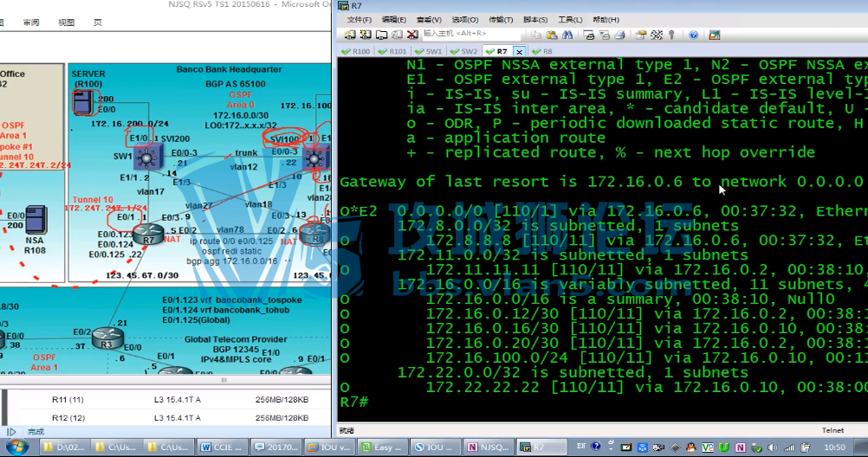Select the R7 session tab
Image resolution: width=868 pixels, height=457 pixels.
[x=496, y=51]
